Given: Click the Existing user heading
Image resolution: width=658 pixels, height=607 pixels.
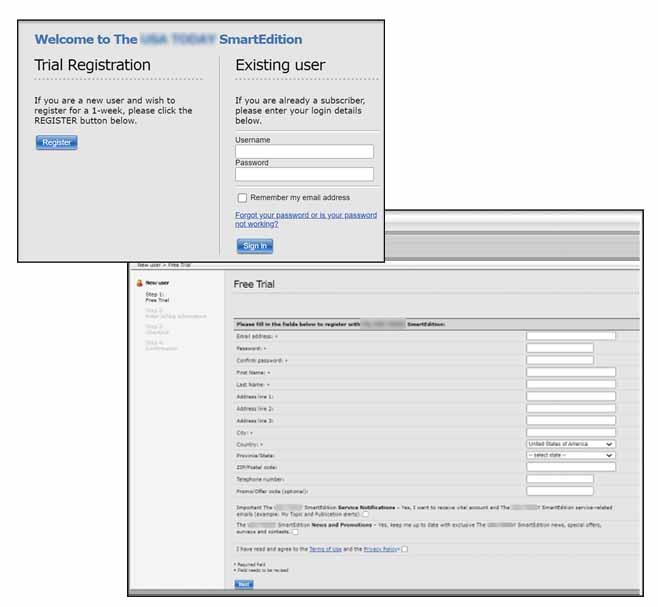Looking at the screenshot, I should pyautogui.click(x=280, y=65).
